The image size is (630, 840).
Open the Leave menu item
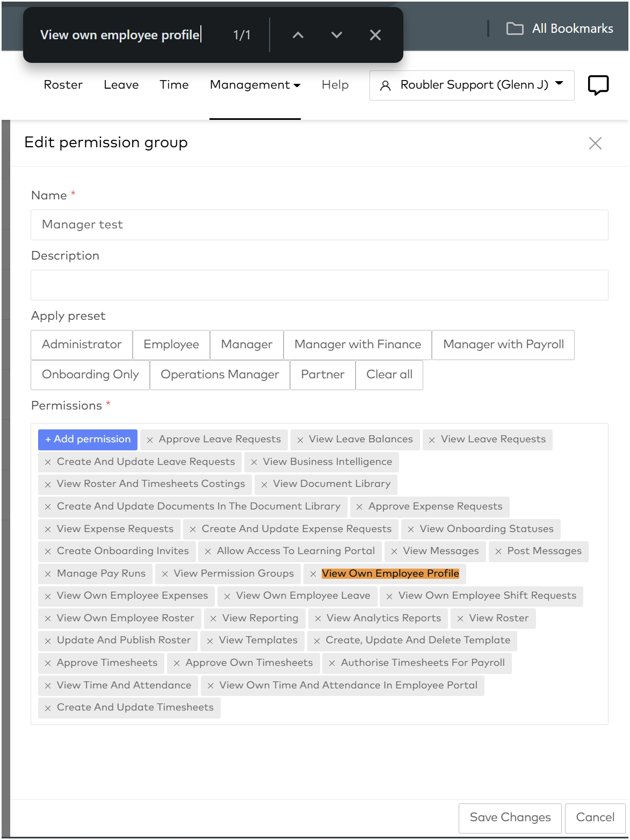point(121,85)
